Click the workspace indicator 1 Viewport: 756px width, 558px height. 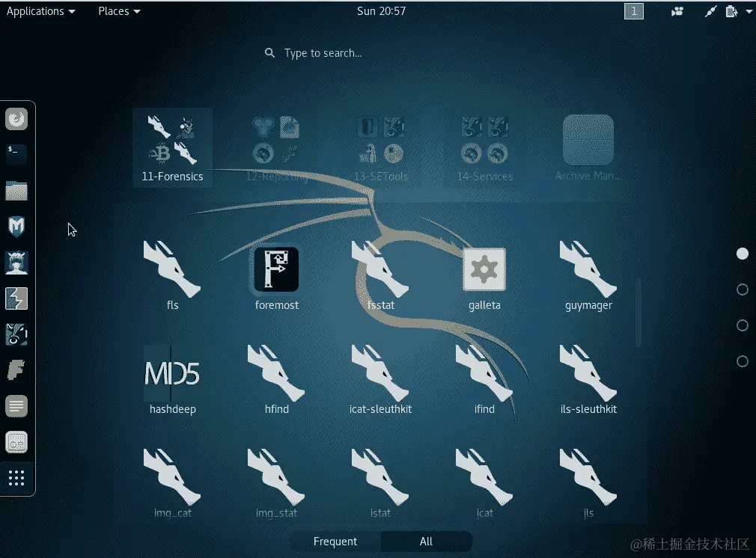pyautogui.click(x=633, y=11)
